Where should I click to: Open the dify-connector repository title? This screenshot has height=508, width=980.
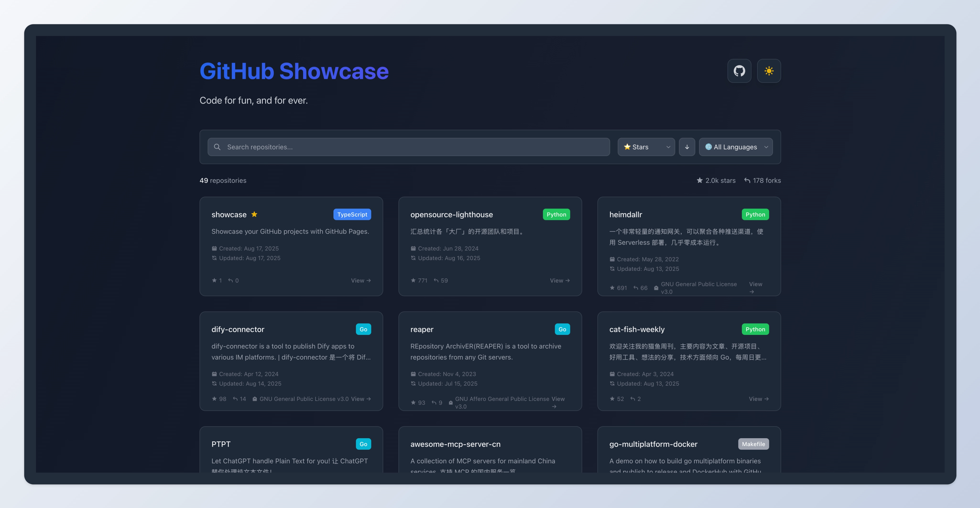tap(238, 329)
